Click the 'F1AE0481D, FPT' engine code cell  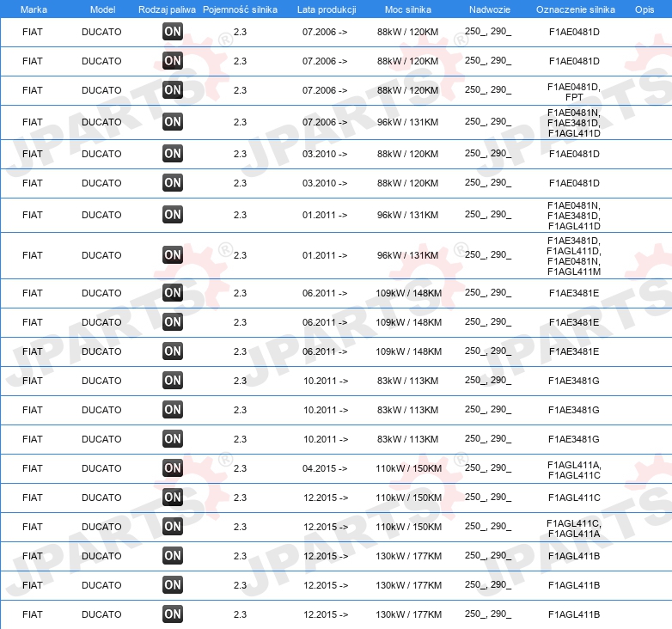(x=574, y=92)
